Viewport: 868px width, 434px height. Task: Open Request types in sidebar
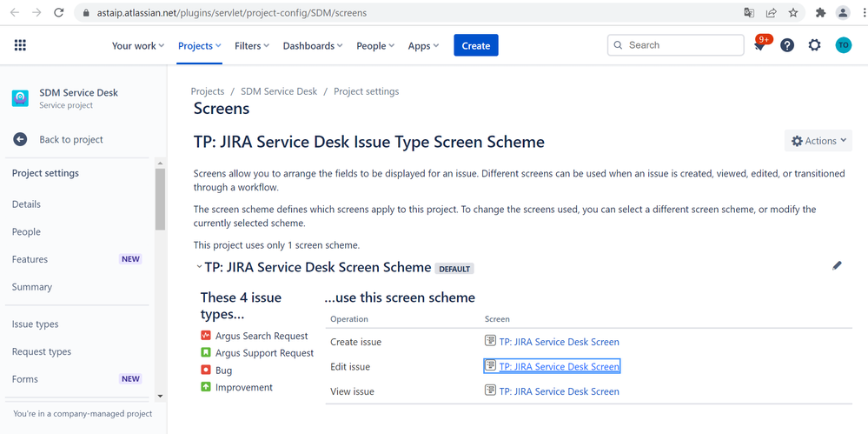pos(42,352)
